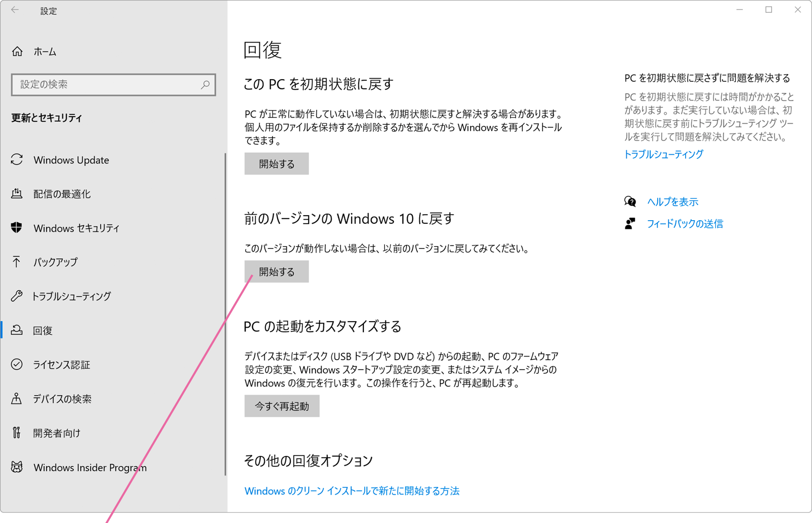Click the feedback person icon
812x523 pixels.
coord(630,224)
